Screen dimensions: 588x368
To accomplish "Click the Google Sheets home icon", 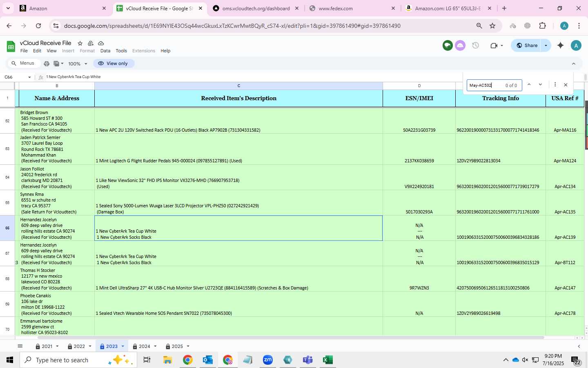I will (11, 47).
